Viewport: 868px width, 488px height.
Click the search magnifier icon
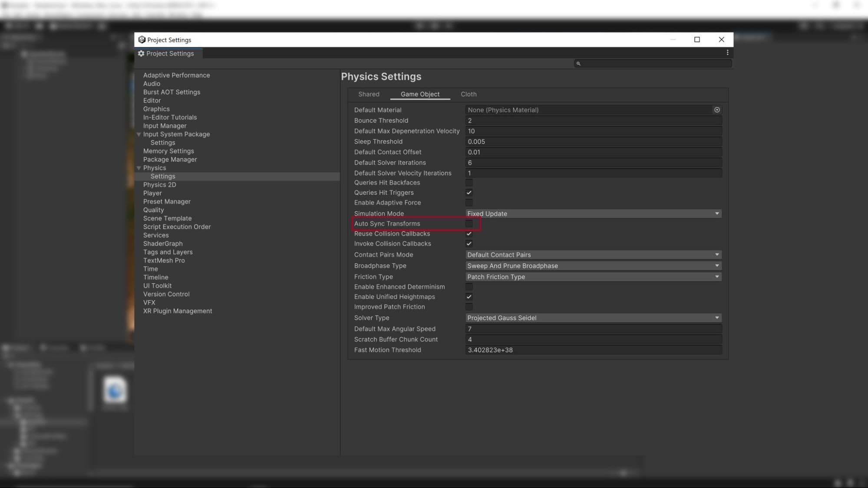pyautogui.click(x=578, y=63)
